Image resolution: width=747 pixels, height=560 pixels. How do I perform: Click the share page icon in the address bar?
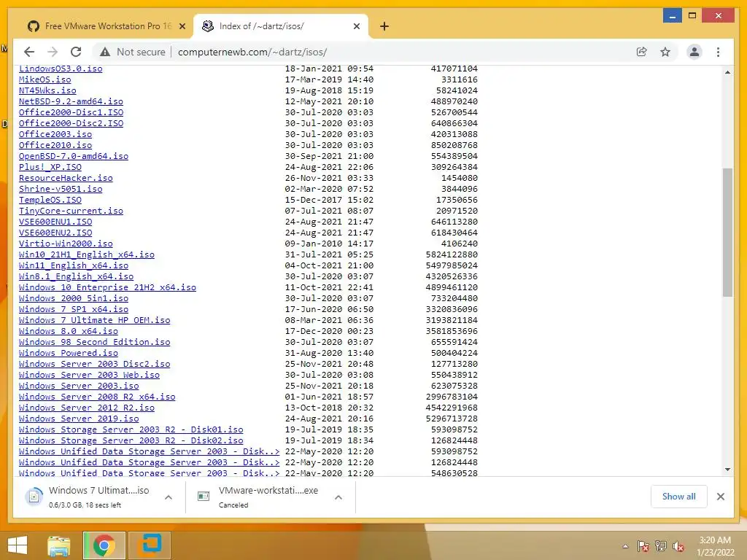pyautogui.click(x=642, y=52)
